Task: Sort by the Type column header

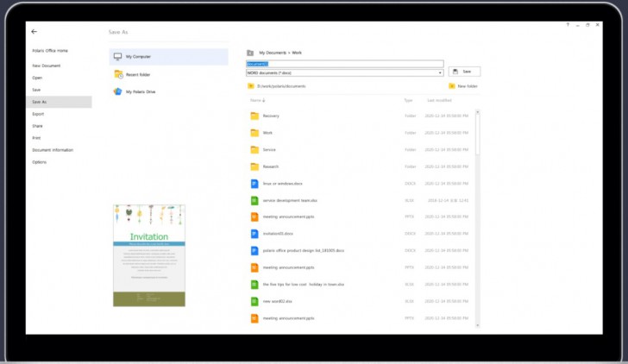Action: 408,101
